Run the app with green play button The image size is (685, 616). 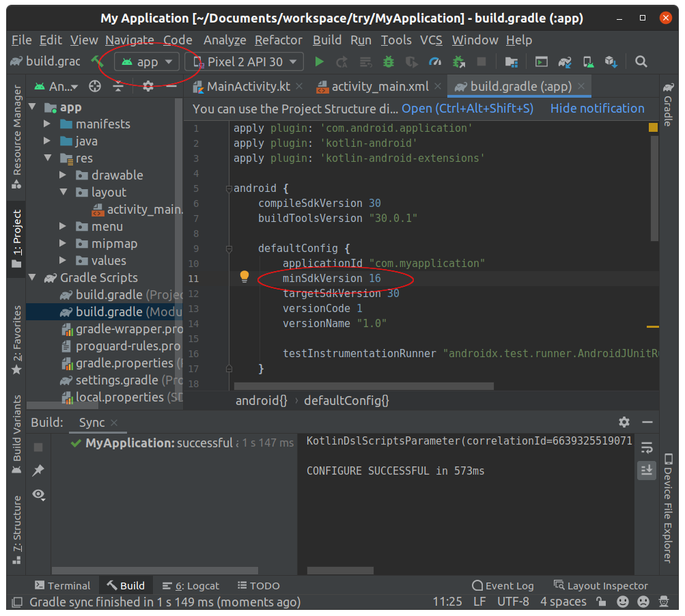click(320, 62)
